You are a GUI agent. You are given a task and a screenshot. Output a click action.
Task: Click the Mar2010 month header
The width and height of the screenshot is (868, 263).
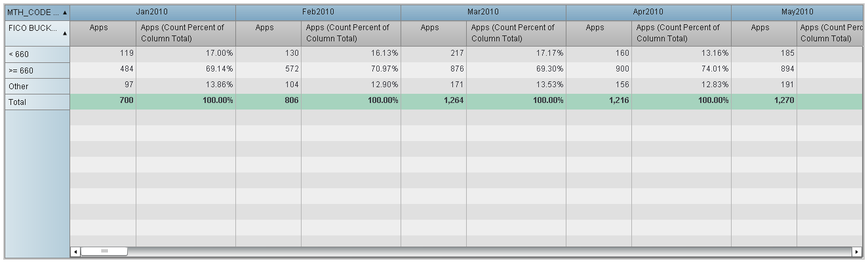pyautogui.click(x=483, y=12)
